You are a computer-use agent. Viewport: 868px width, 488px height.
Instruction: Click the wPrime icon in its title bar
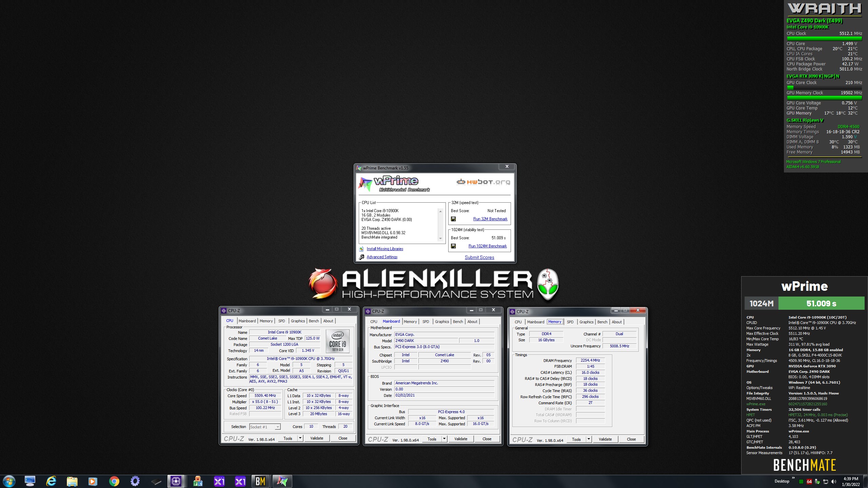pyautogui.click(x=359, y=168)
